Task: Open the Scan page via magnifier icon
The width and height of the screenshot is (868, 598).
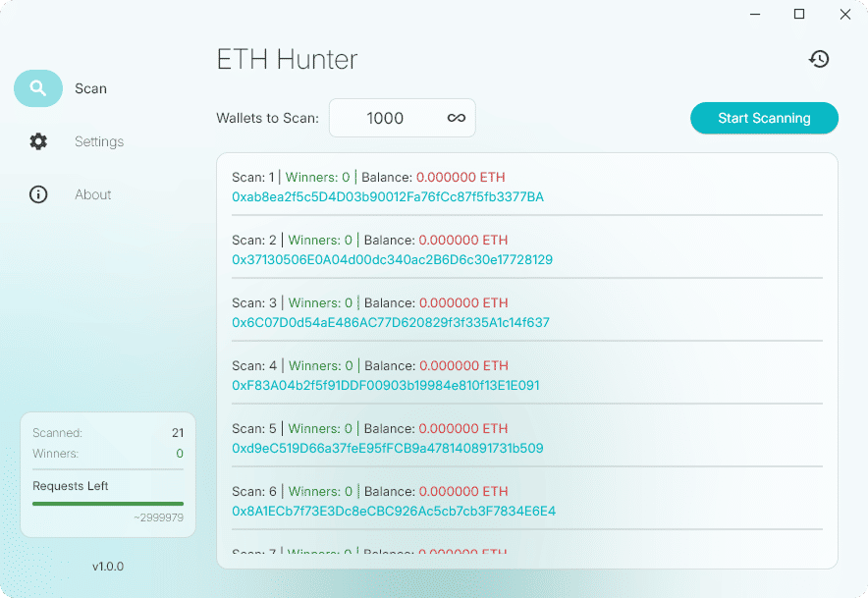Action: (x=38, y=88)
